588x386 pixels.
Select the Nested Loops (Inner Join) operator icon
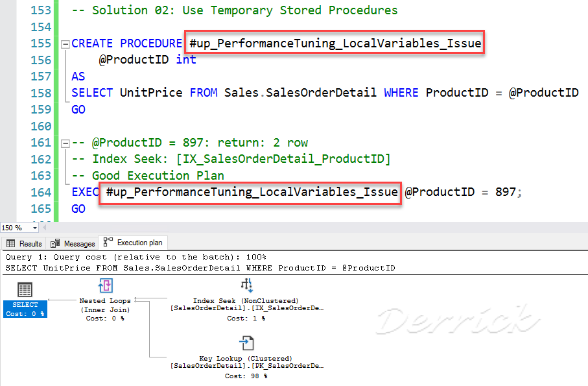coord(106,285)
